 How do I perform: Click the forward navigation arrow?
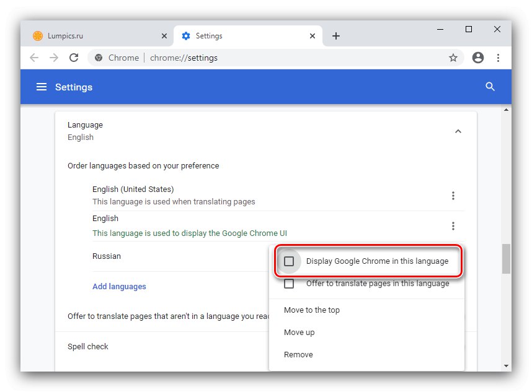tap(54, 58)
